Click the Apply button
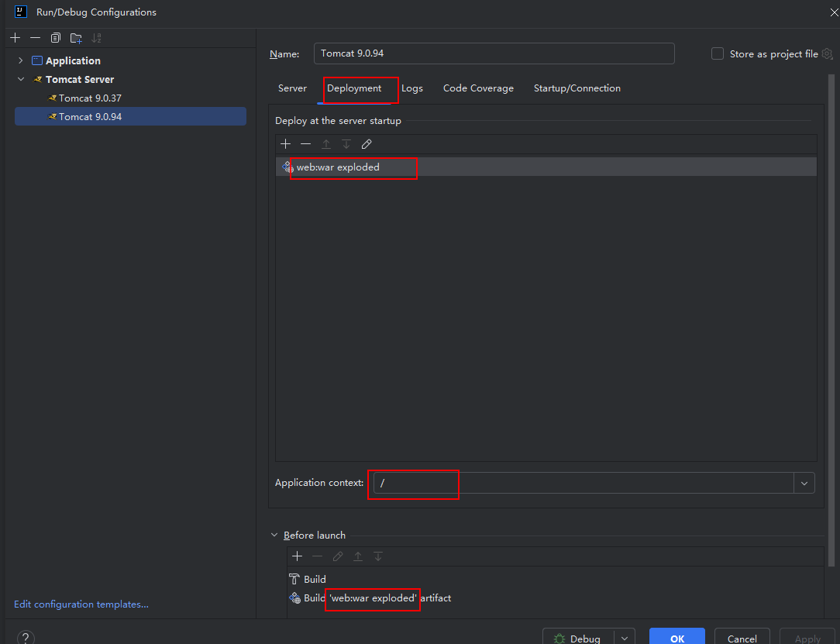 pyautogui.click(x=807, y=638)
